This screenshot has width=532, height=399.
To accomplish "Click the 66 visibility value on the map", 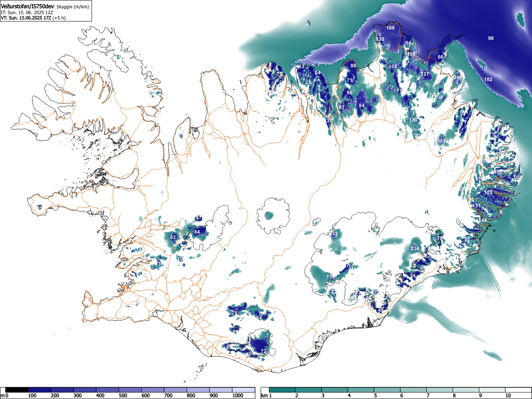I will (x=441, y=57).
